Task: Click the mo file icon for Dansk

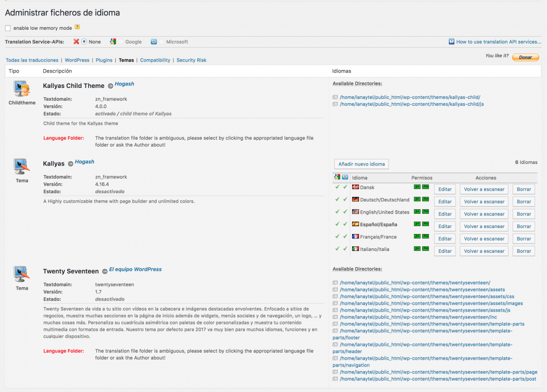Action: (426, 187)
